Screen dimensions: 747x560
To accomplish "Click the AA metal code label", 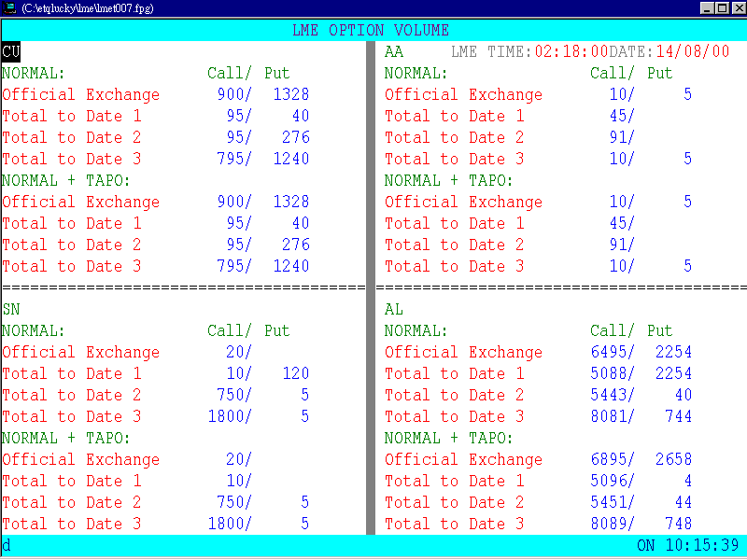I will point(393,50).
